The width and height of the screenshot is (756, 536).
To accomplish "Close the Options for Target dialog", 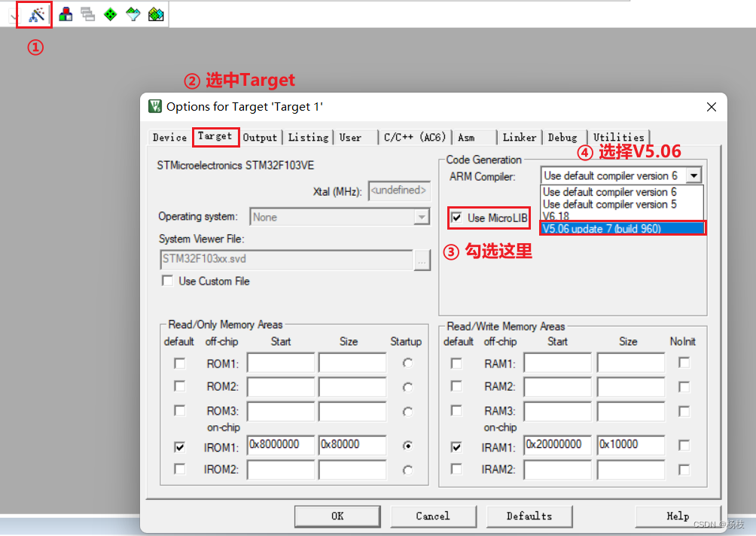I will [711, 107].
